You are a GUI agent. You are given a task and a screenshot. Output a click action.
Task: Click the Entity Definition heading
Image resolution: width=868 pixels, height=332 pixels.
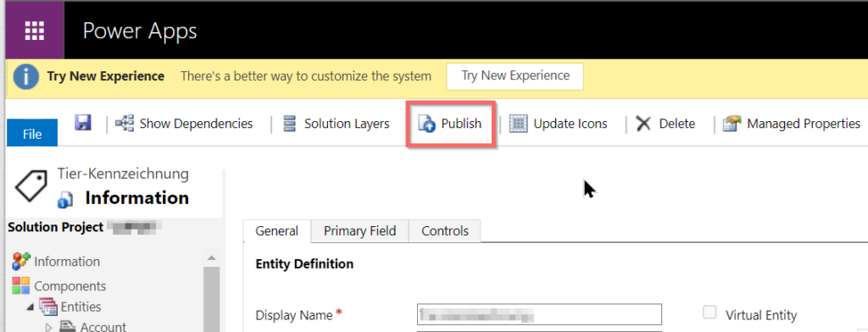(304, 264)
